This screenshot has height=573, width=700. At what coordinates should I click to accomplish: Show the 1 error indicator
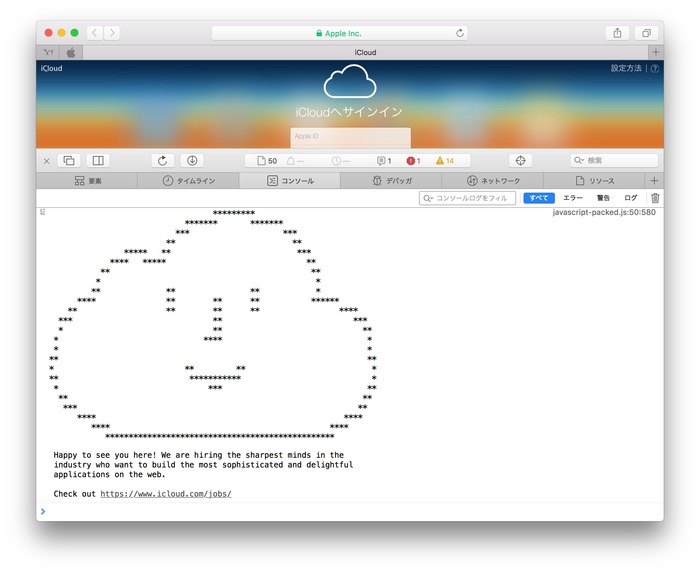[x=413, y=161]
